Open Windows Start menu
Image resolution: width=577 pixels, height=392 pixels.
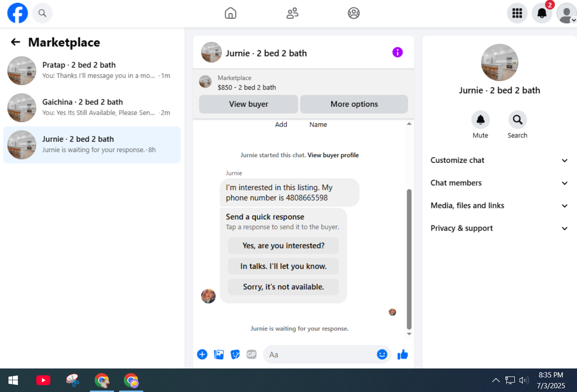pyautogui.click(x=13, y=380)
